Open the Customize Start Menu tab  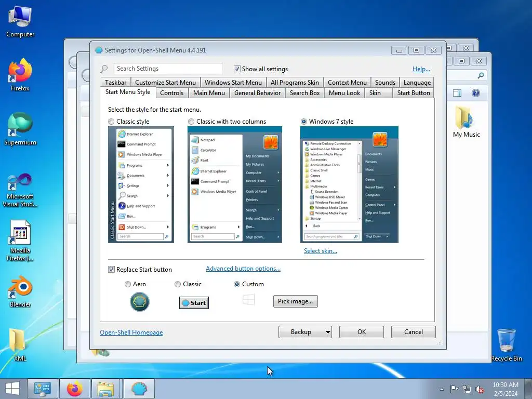(x=165, y=83)
